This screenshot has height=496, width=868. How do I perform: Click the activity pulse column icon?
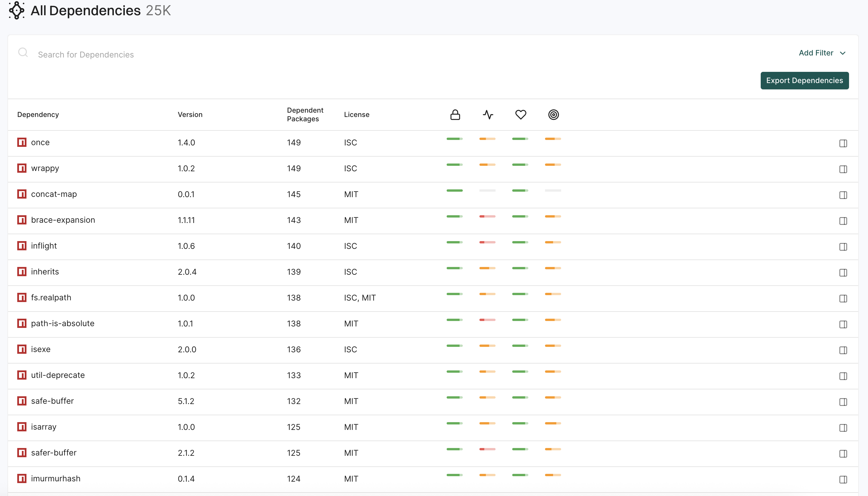(488, 114)
